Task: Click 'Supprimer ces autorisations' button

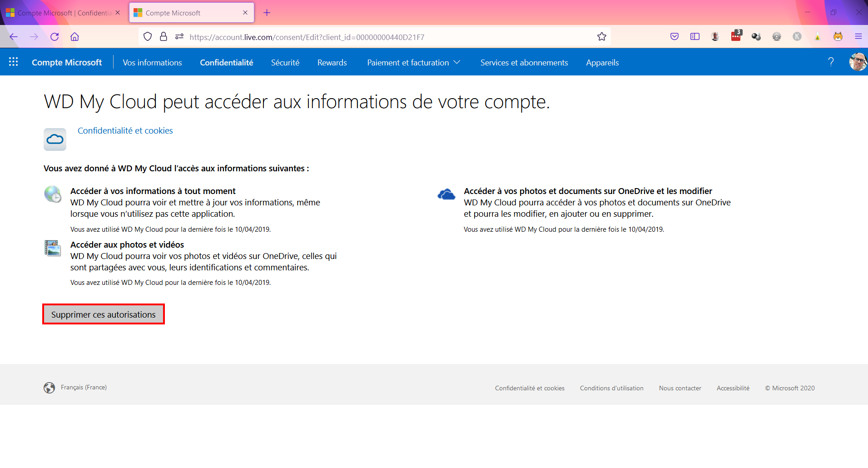Action: [104, 314]
